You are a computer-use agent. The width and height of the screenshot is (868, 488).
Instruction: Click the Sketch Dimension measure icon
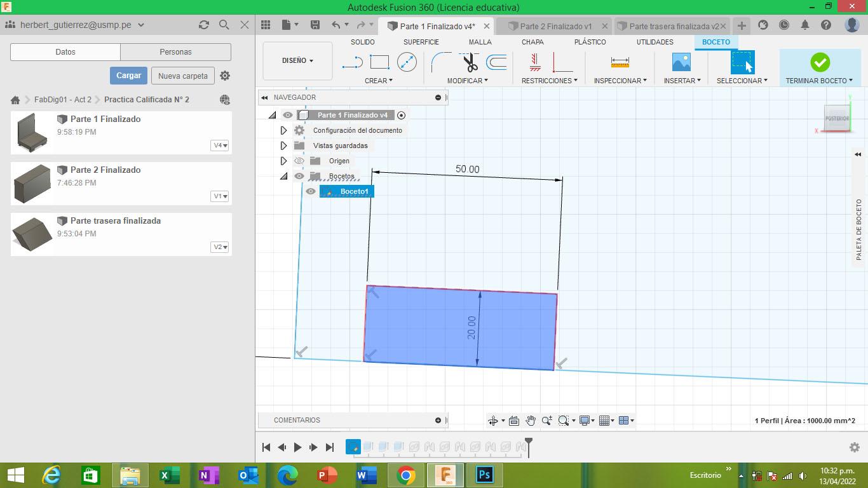tap(620, 62)
